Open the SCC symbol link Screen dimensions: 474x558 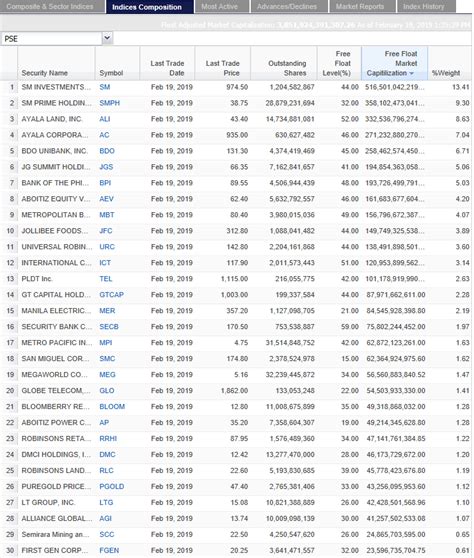pos(107,535)
